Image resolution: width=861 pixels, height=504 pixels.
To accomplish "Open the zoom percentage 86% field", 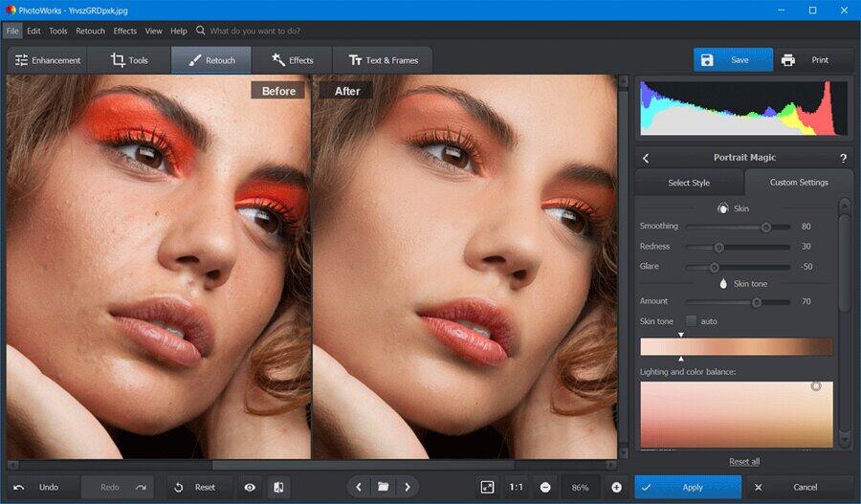I will (580, 487).
